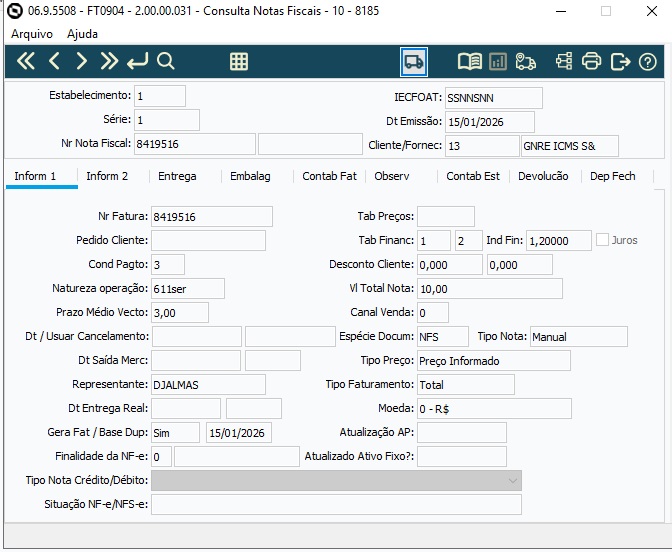Image resolution: width=672 pixels, height=552 pixels.
Task: Click the Representante field DJALMAS
Action: pos(208,385)
